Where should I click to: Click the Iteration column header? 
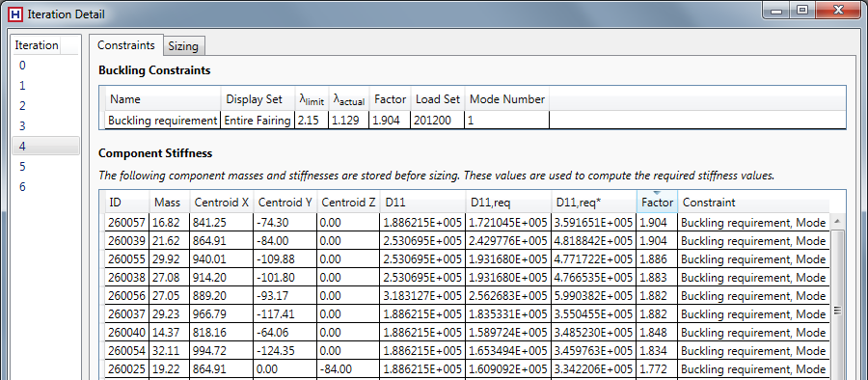(37, 45)
